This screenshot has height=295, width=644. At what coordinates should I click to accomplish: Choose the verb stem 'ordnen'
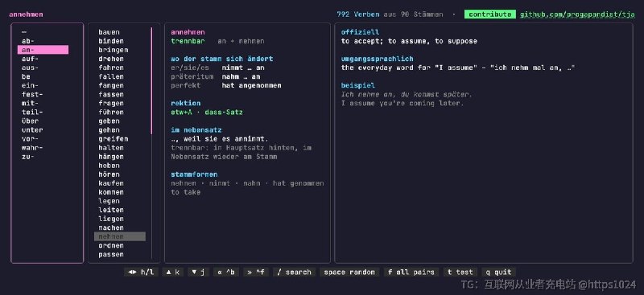coord(111,245)
